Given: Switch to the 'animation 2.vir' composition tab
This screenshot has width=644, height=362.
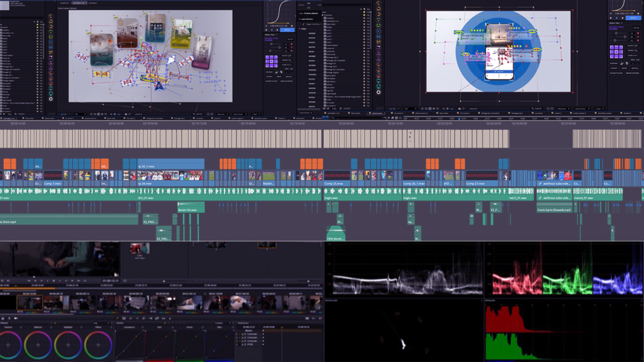Looking at the screenshot, I should 80,3.
